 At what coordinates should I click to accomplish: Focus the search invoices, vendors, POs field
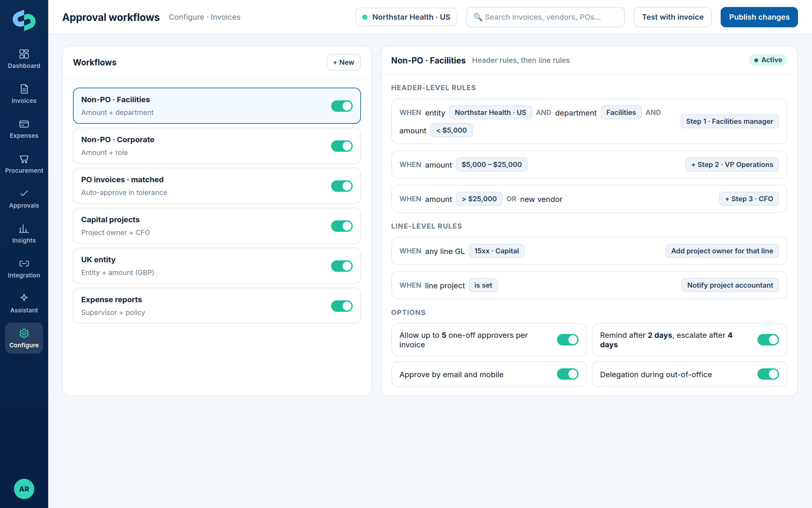coord(545,17)
